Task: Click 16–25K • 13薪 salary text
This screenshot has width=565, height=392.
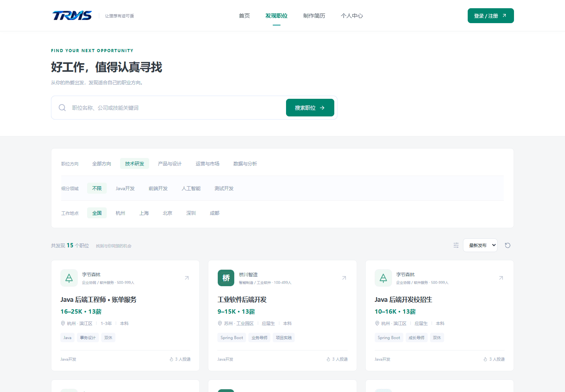Action: click(81, 312)
